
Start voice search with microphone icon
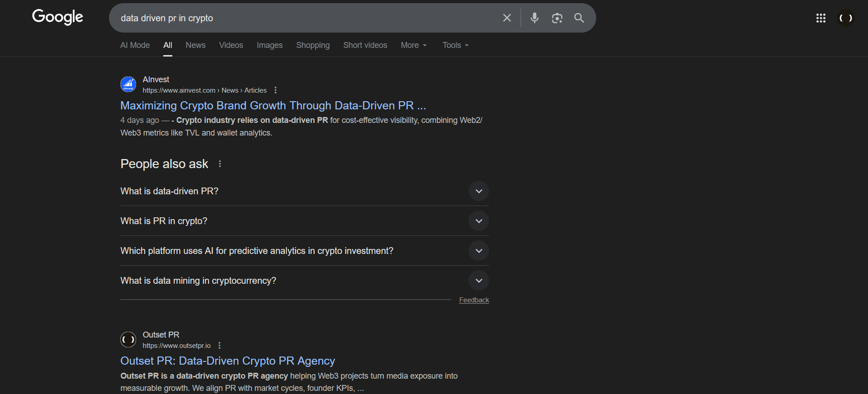click(x=534, y=18)
